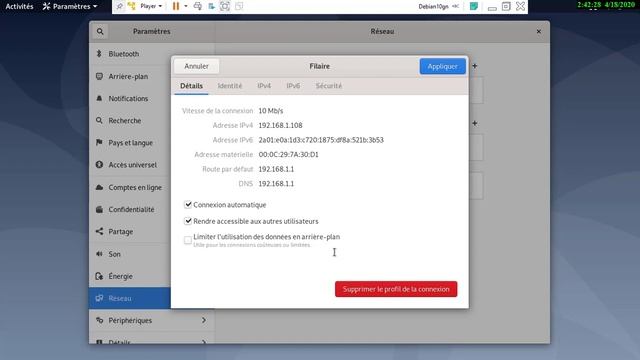The width and height of the screenshot is (640, 360).
Task: Switch to the Sécurité tab
Action: coord(329,86)
